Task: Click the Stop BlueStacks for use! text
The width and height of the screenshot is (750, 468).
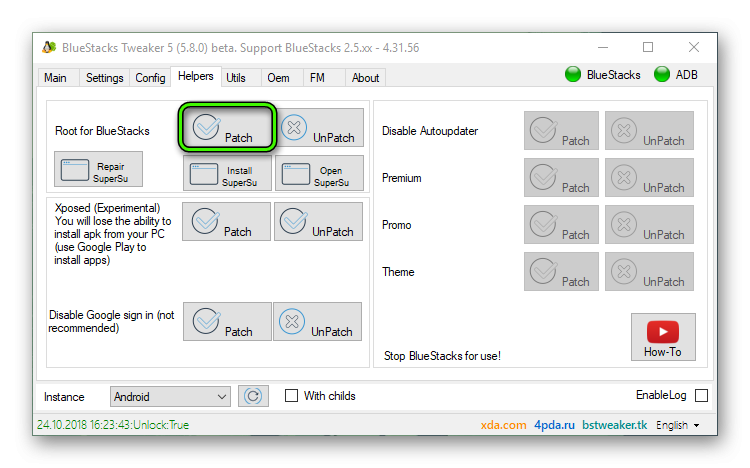Action: click(442, 356)
